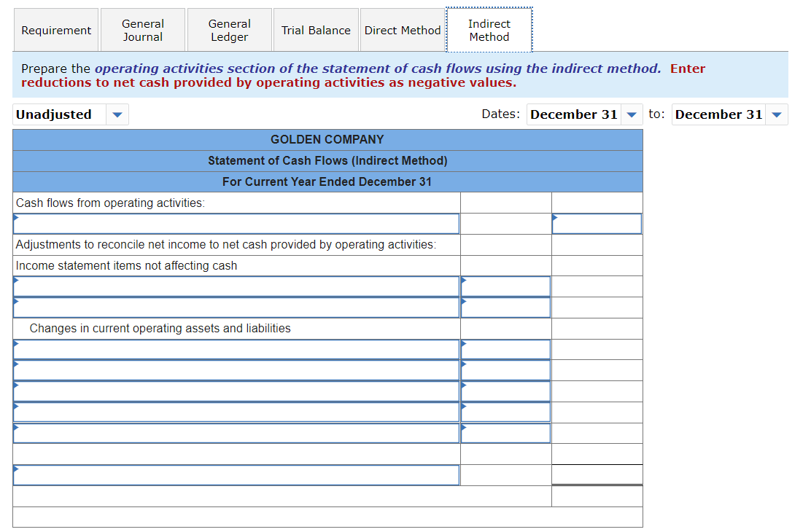View the Trial Balance tab
Image resolution: width=811 pixels, height=532 pixels.
[316, 29]
